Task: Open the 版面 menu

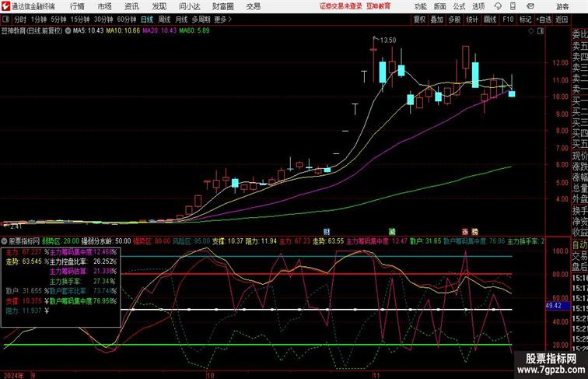Action: (440, 6)
